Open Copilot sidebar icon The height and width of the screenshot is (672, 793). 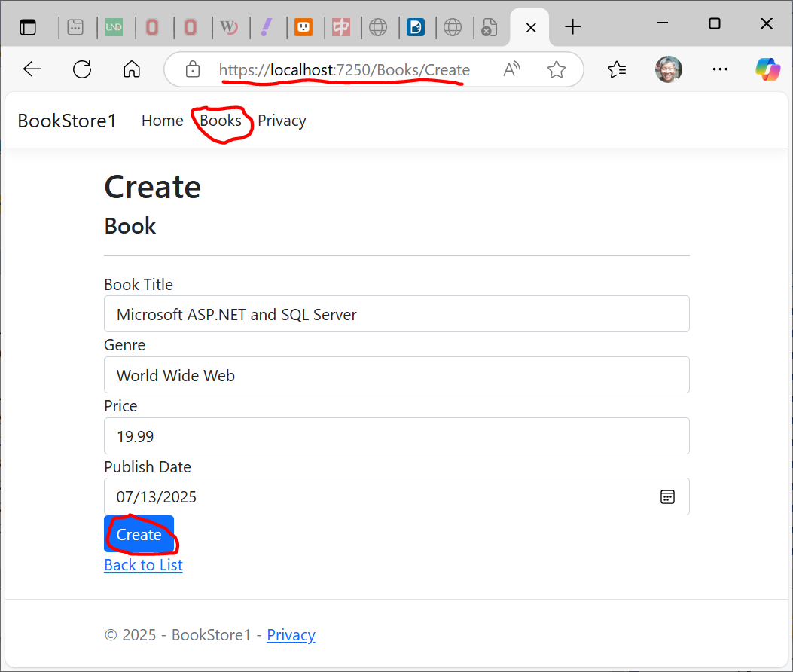click(x=767, y=69)
